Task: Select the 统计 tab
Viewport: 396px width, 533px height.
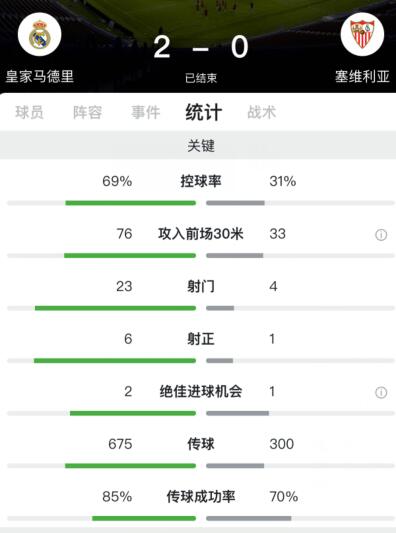Action: pos(204,112)
